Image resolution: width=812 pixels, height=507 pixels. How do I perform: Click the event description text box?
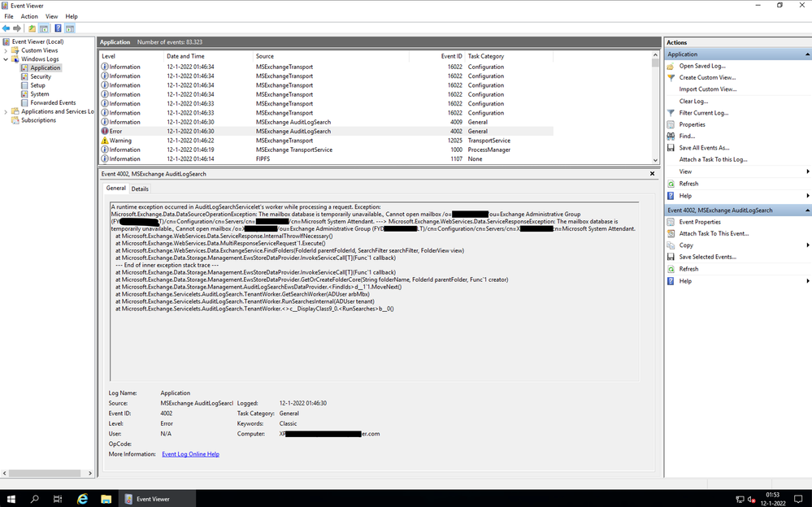pos(374,292)
